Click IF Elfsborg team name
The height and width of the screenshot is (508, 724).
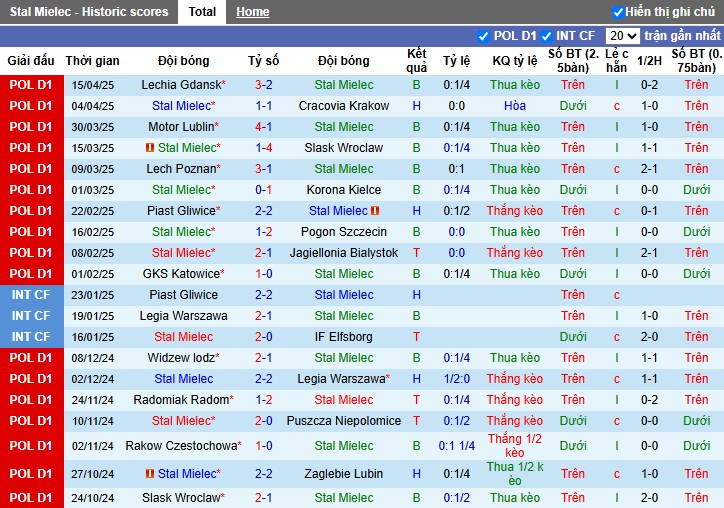(344, 337)
